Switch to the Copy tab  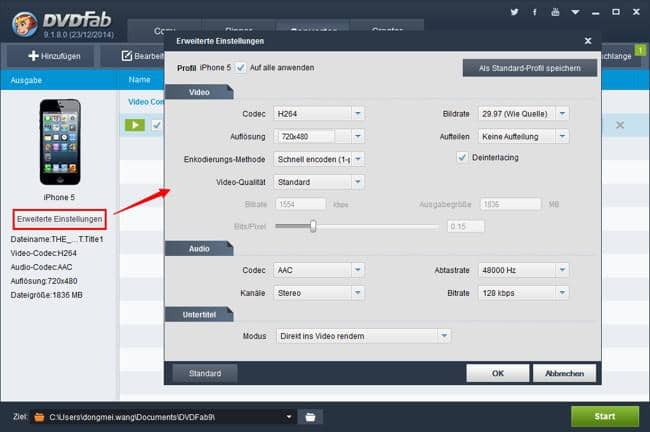pyautogui.click(x=164, y=31)
